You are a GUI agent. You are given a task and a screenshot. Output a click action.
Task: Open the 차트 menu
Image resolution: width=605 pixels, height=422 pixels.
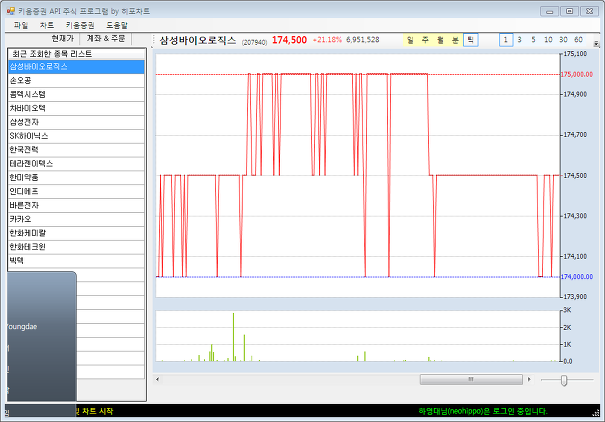pyautogui.click(x=47, y=25)
